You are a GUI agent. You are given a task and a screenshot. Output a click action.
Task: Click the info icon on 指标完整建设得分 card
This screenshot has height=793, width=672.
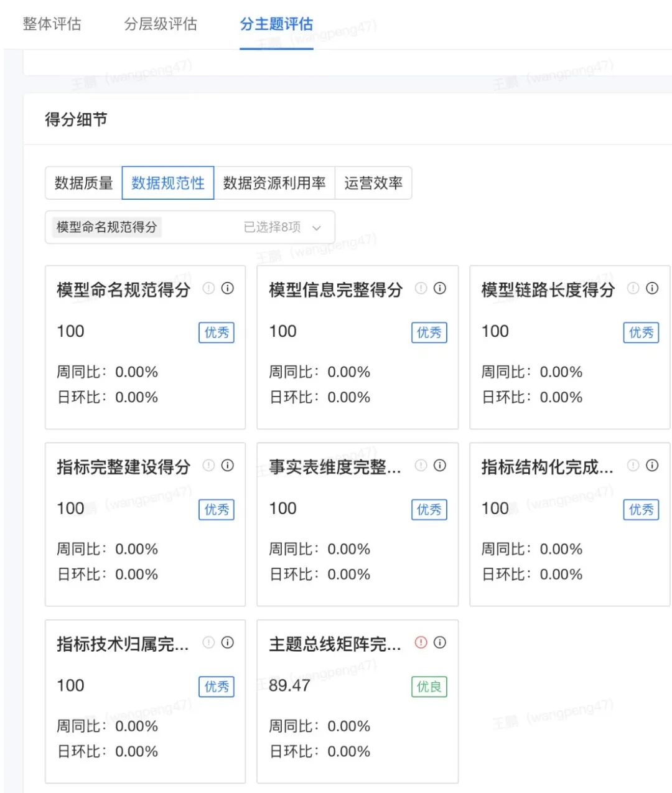coord(228,466)
